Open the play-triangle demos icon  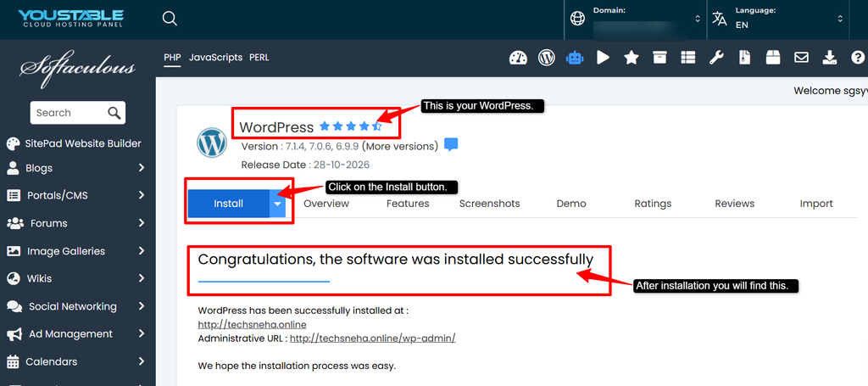coord(603,58)
